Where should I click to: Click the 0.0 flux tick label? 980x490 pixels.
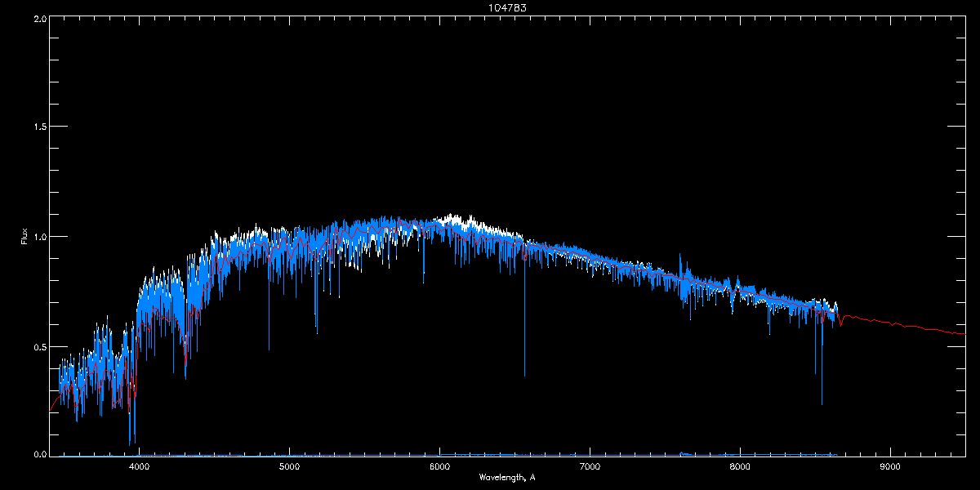39,454
